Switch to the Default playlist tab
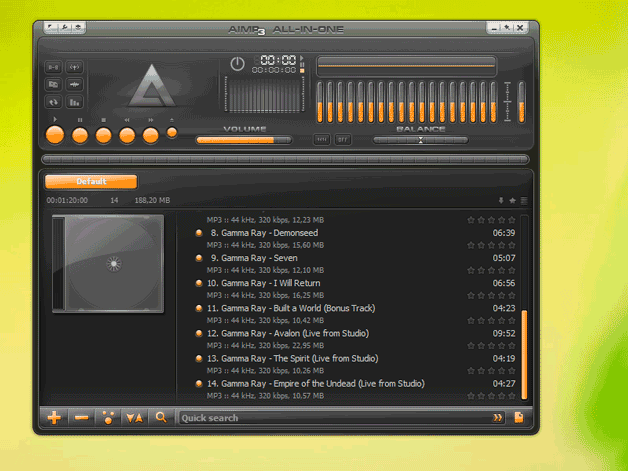This screenshot has height=471, width=628. (x=91, y=182)
